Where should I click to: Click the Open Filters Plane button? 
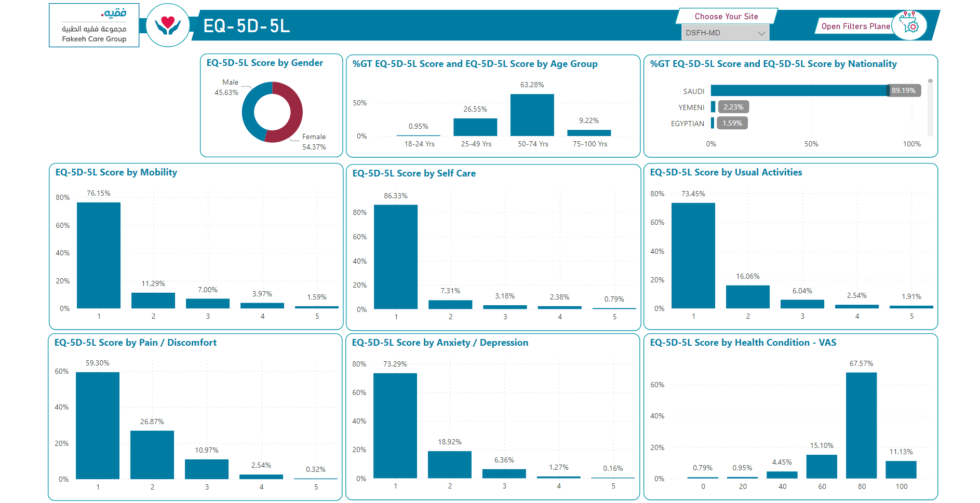[x=855, y=26]
